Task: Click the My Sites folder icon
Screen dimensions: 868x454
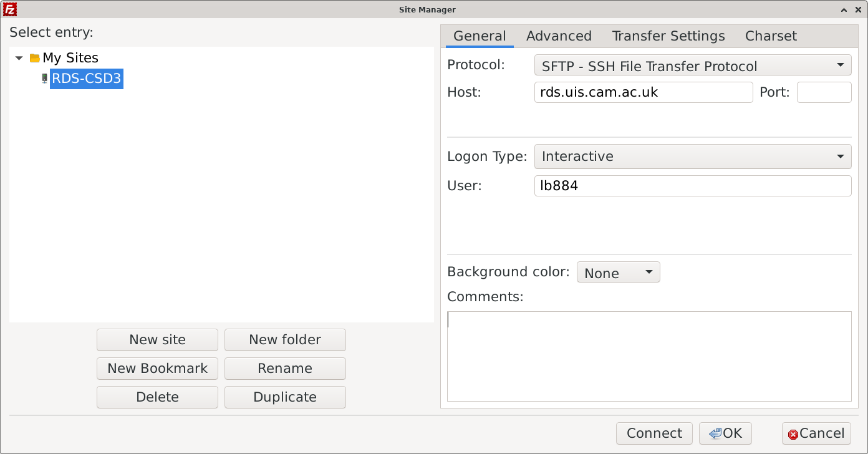Action: pos(35,58)
